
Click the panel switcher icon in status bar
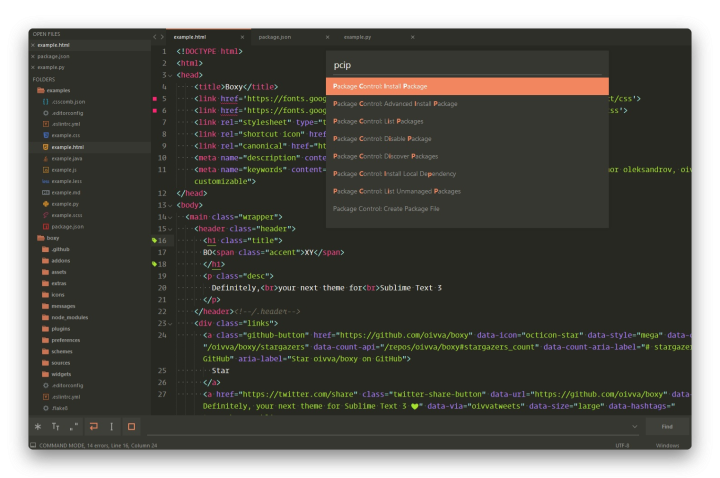33,445
